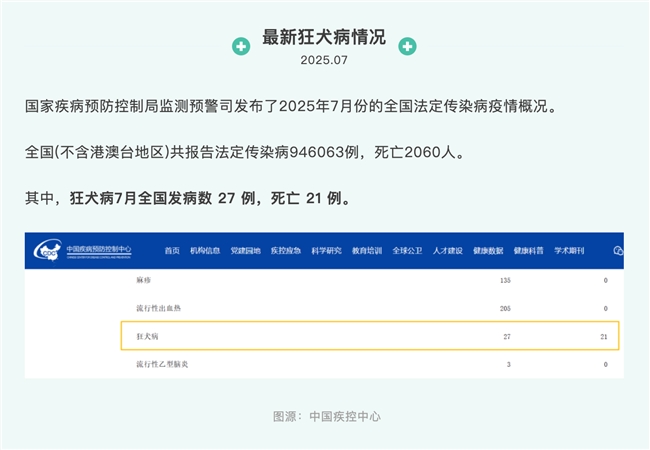This screenshot has height=450, width=650.
Task: Open the 科学研究 menu
Action: [326, 251]
